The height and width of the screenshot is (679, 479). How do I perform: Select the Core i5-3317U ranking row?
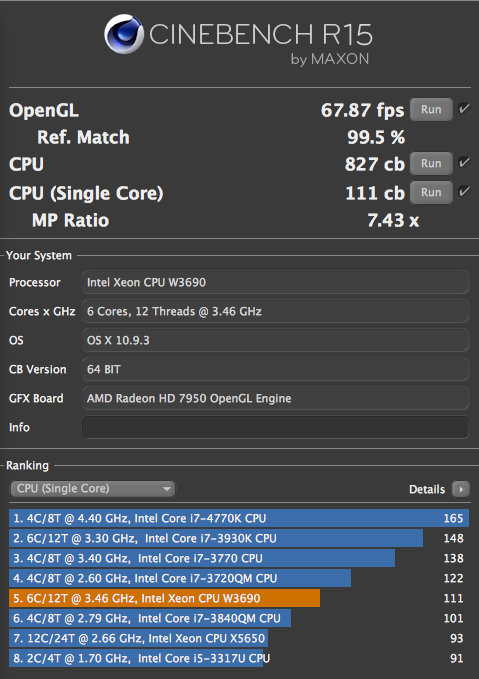[x=239, y=658]
